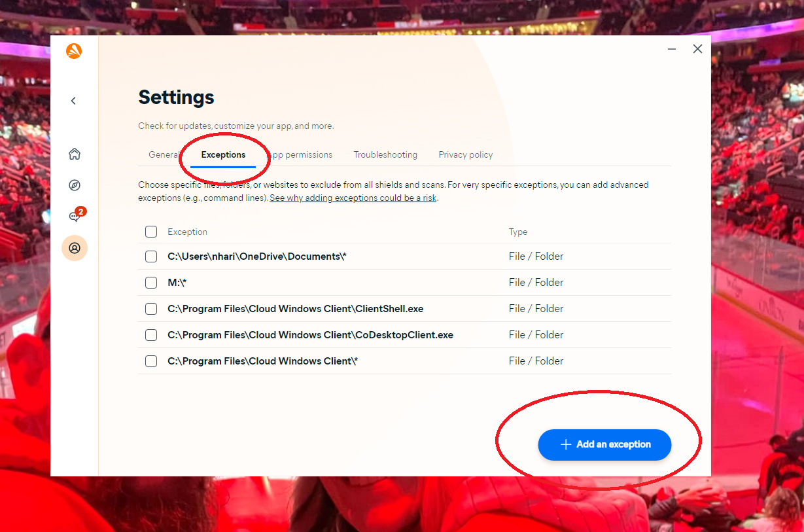Select the ClientShell.exe exception checkbox
This screenshot has width=804, height=532.
(x=151, y=309)
